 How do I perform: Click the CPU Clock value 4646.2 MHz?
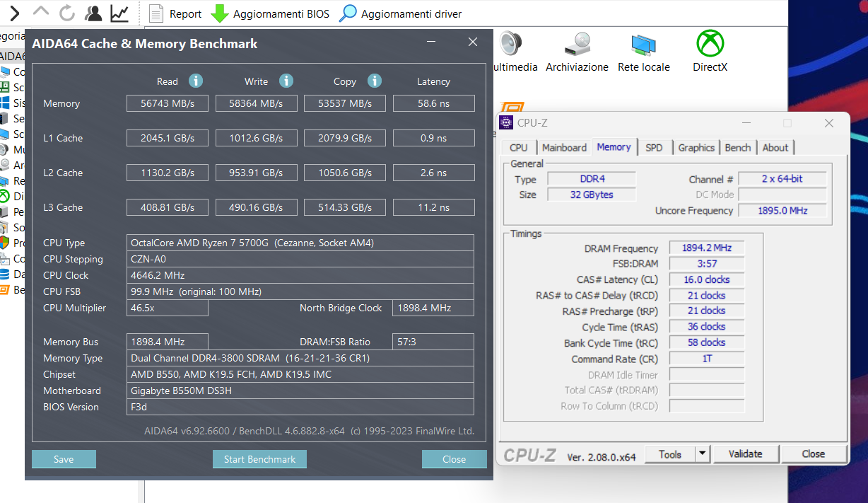coord(300,275)
